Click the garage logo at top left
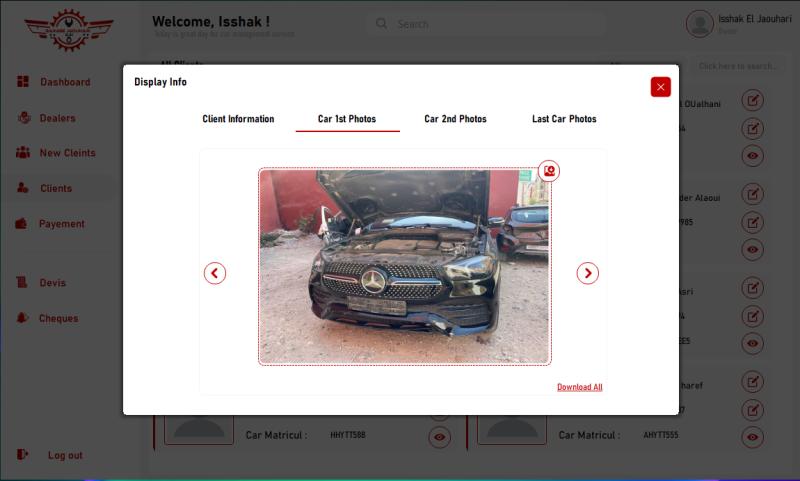 pyautogui.click(x=69, y=30)
